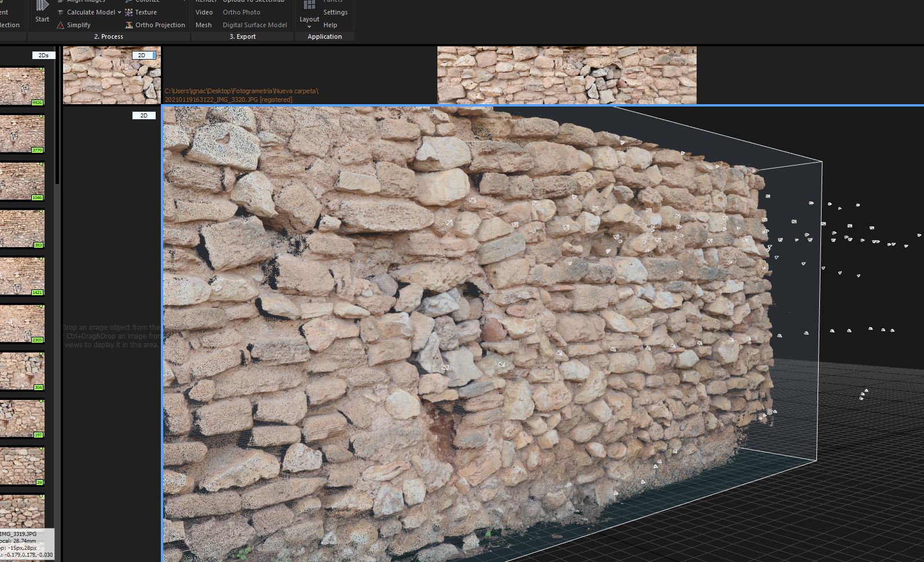Click the '2. Process' group label
Screen dimensions: 924x562
pos(109,36)
